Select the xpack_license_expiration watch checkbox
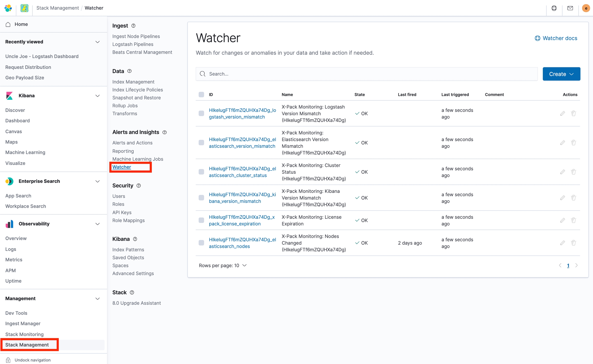 (201, 220)
